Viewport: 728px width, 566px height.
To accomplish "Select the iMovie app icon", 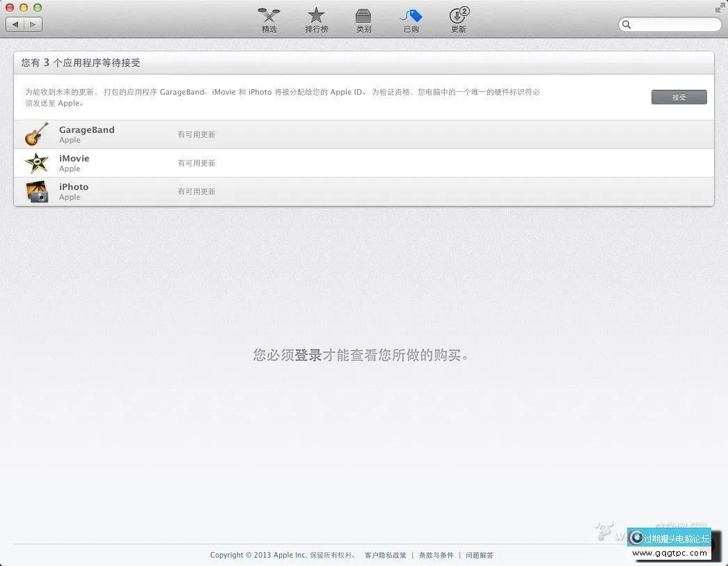I will click(36, 162).
